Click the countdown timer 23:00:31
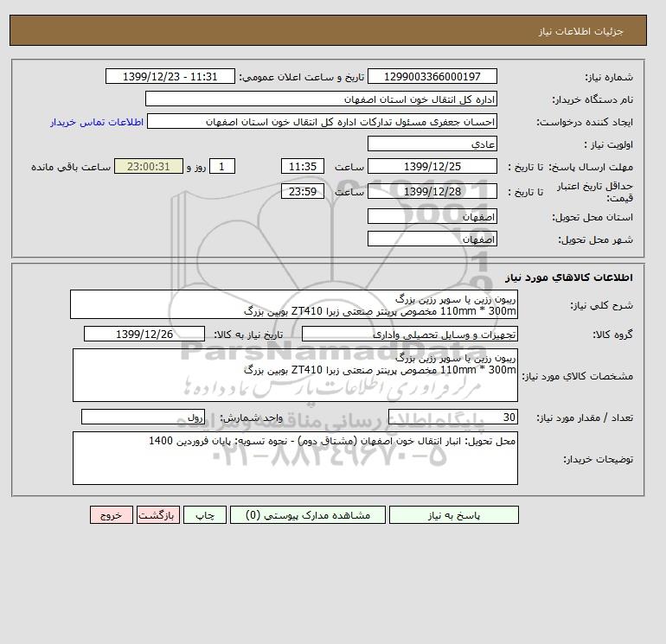 (149, 167)
